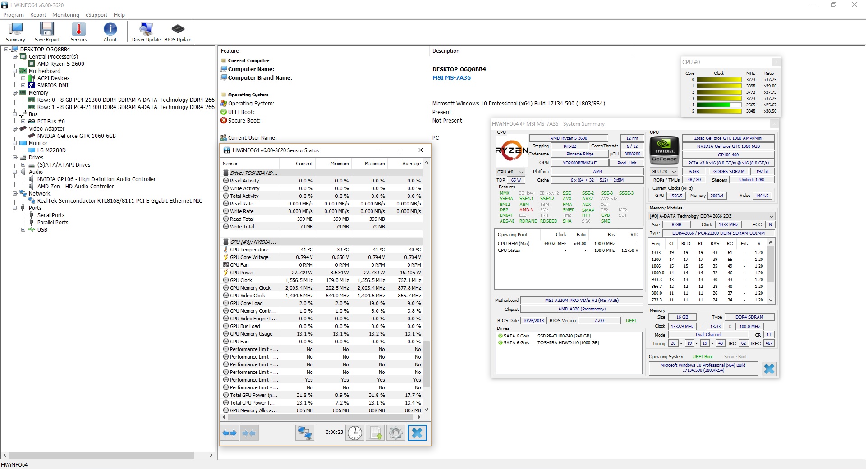This screenshot has width=868, height=469.
Task: Open the Sensors thermometer icon
Action: click(78, 32)
